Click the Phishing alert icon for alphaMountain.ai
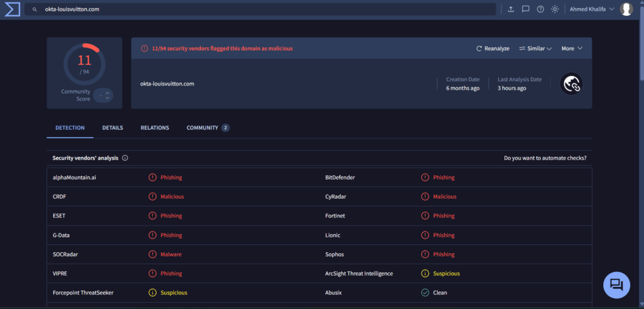644x309 pixels. pyautogui.click(x=152, y=178)
